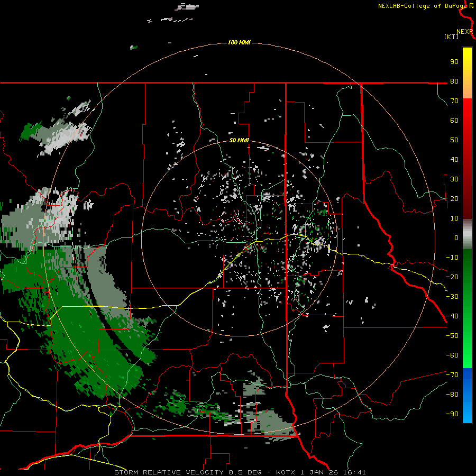
Task: Click the bright red band of color bar
Action: click(467, 112)
